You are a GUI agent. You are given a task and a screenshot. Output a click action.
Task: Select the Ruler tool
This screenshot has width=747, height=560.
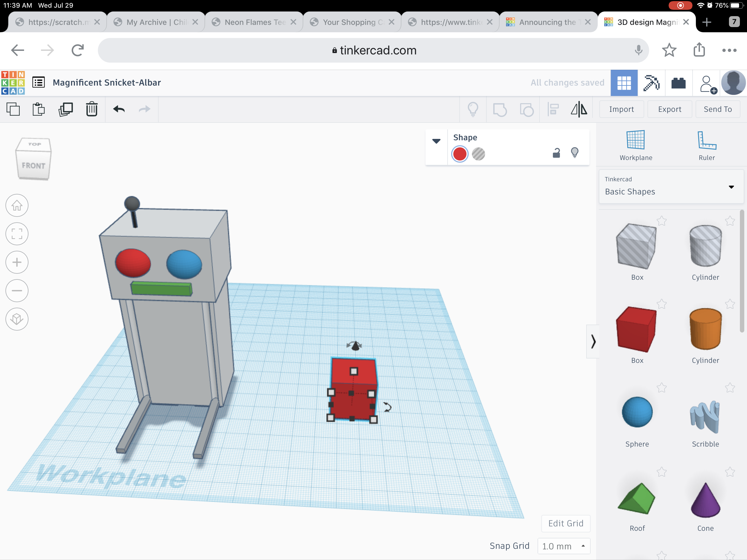pos(707,146)
